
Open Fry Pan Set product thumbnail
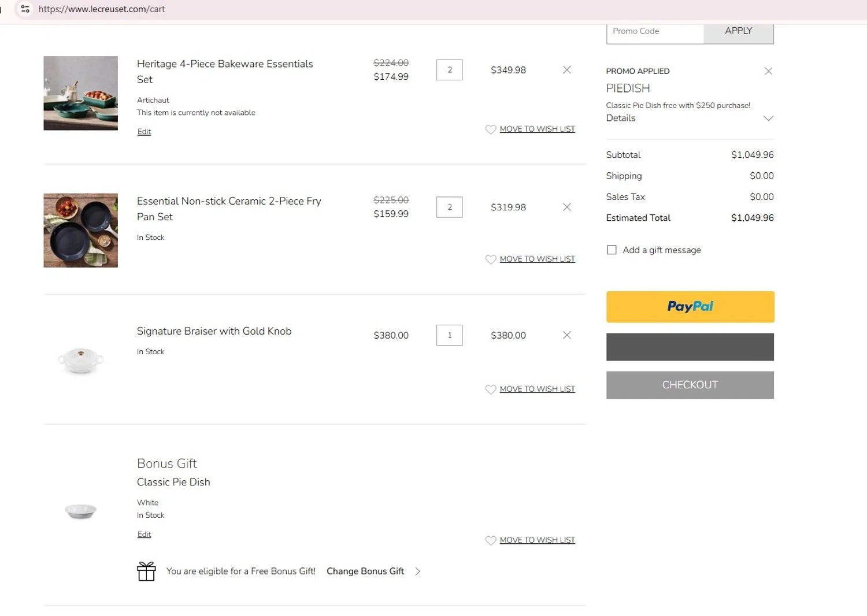(x=81, y=231)
